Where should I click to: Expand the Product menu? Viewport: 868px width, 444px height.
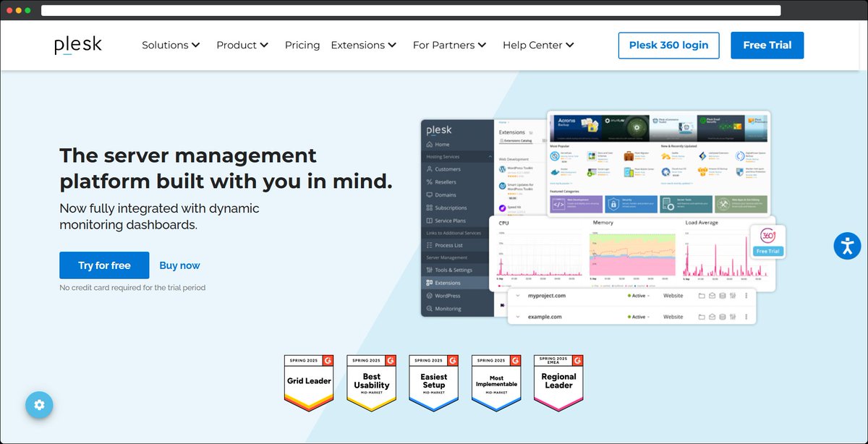pyautogui.click(x=242, y=45)
